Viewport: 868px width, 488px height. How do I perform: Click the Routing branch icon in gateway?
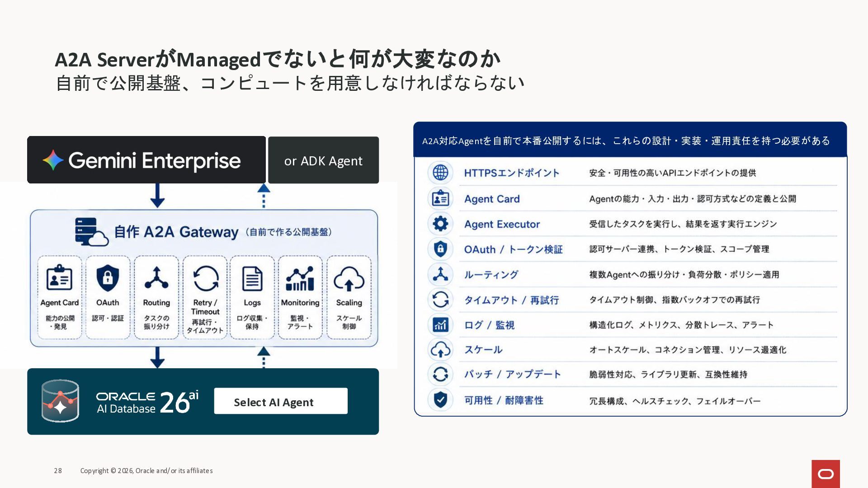[156, 277]
